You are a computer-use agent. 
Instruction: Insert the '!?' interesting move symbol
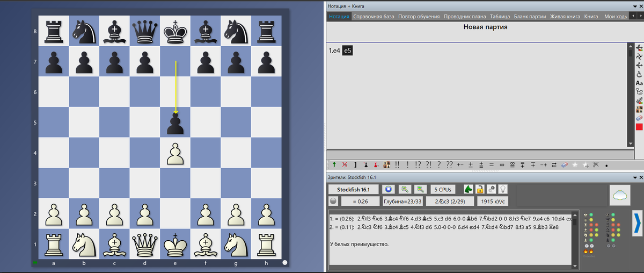point(418,164)
